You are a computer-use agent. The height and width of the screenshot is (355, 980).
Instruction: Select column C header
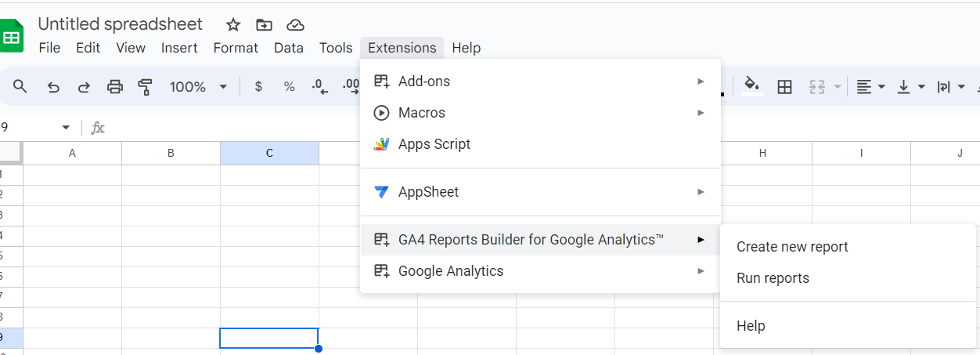269,154
